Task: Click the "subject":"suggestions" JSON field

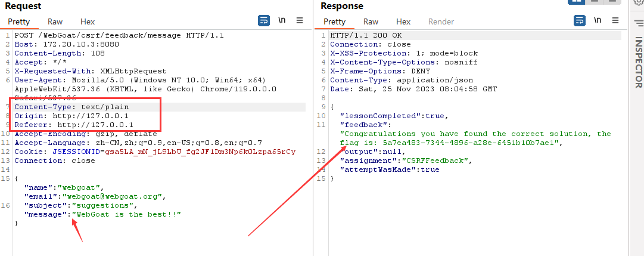Action: click(80, 205)
